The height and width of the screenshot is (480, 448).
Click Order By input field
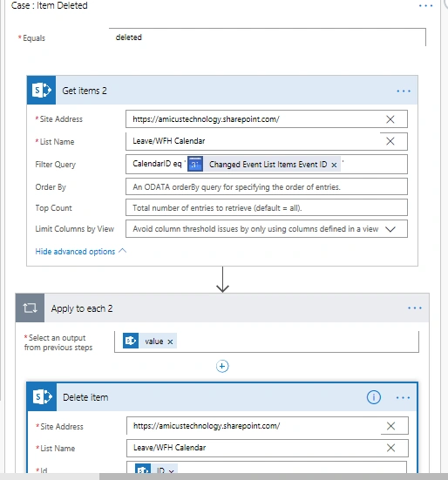pyautogui.click(x=267, y=186)
